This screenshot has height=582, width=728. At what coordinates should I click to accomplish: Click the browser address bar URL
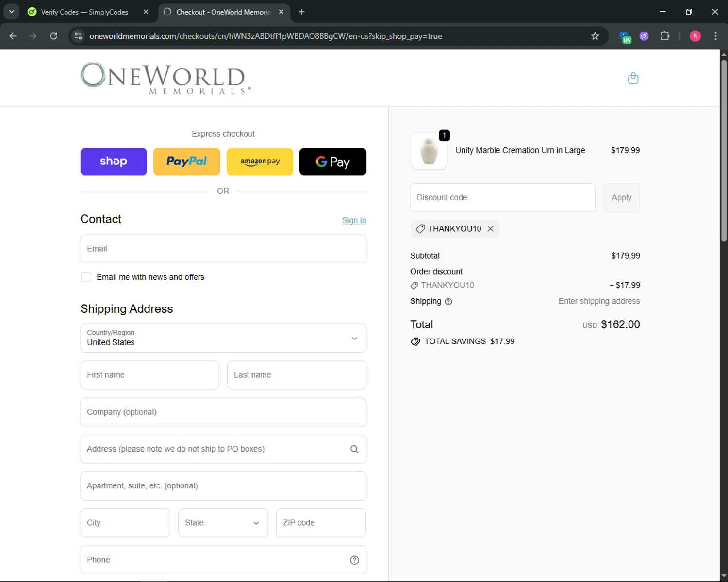pyautogui.click(x=265, y=36)
